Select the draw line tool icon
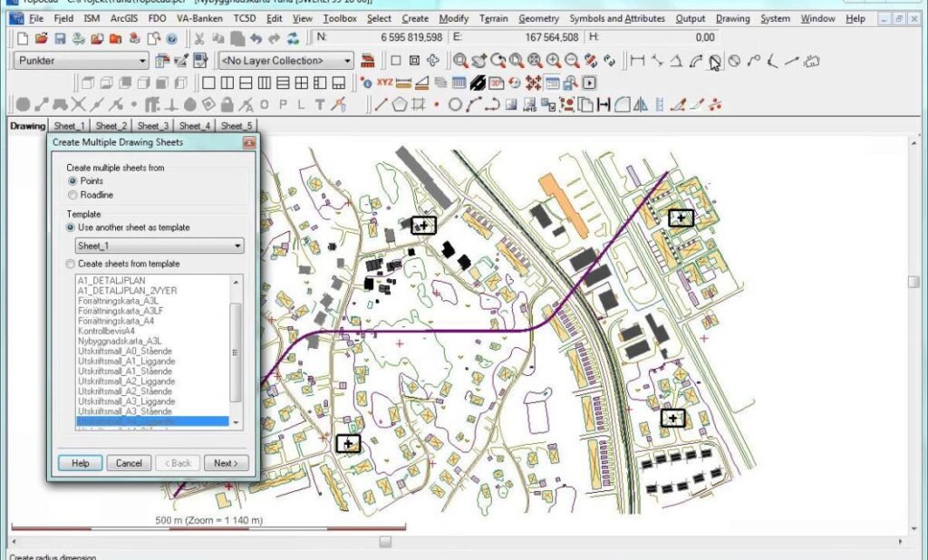 (x=381, y=105)
